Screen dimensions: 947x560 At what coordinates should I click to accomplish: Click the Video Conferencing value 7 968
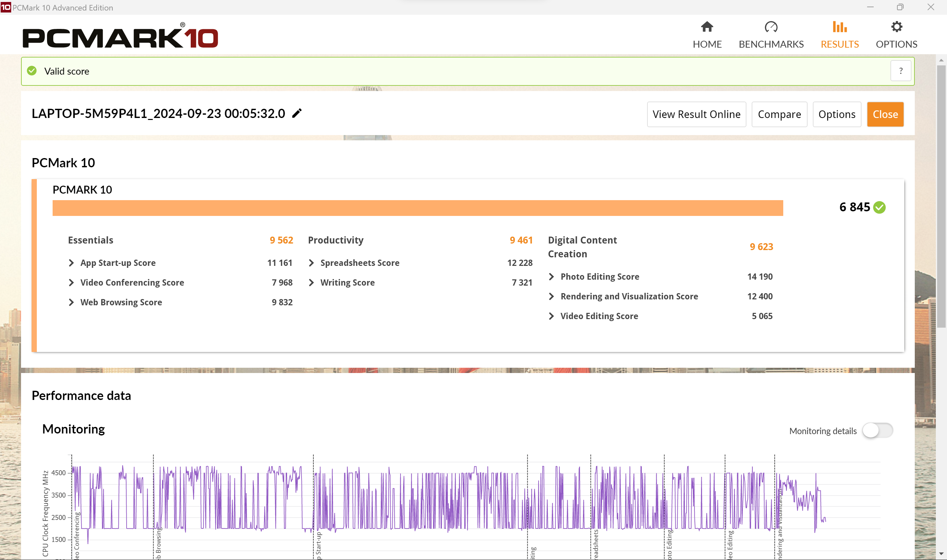[282, 282]
